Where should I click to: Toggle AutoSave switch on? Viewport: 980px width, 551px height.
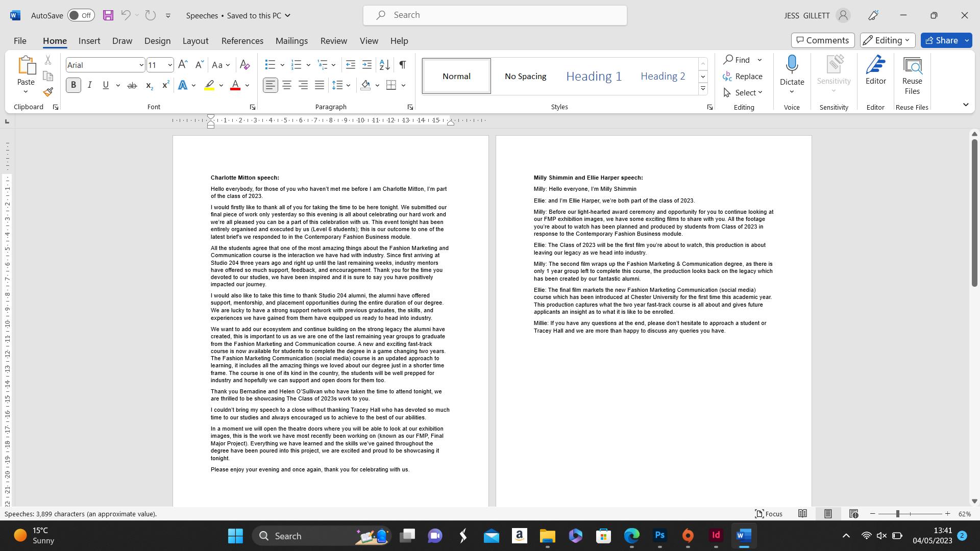81,15
